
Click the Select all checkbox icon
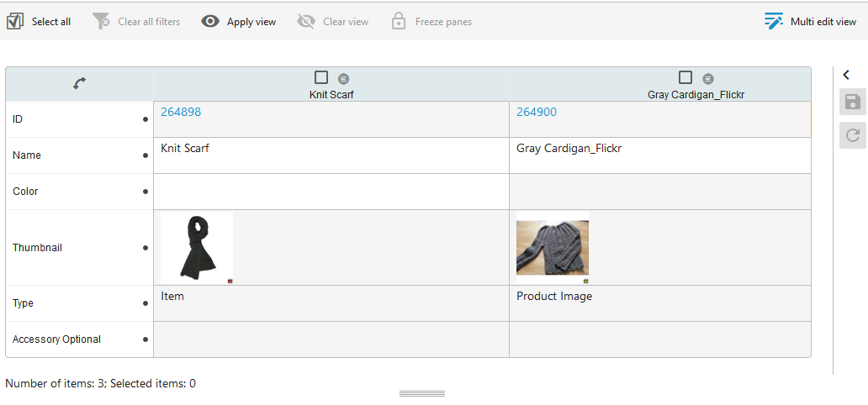(x=14, y=21)
